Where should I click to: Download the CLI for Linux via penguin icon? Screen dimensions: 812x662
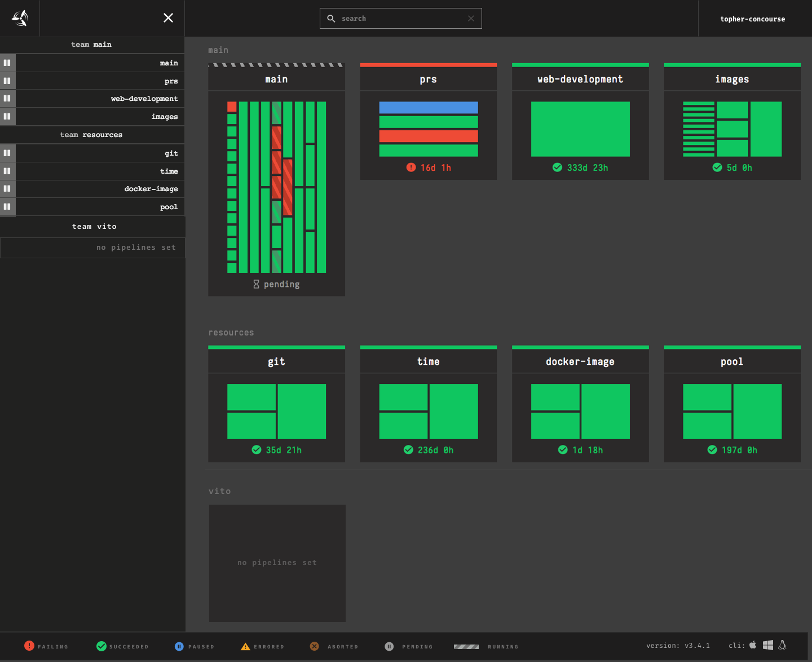coord(782,645)
